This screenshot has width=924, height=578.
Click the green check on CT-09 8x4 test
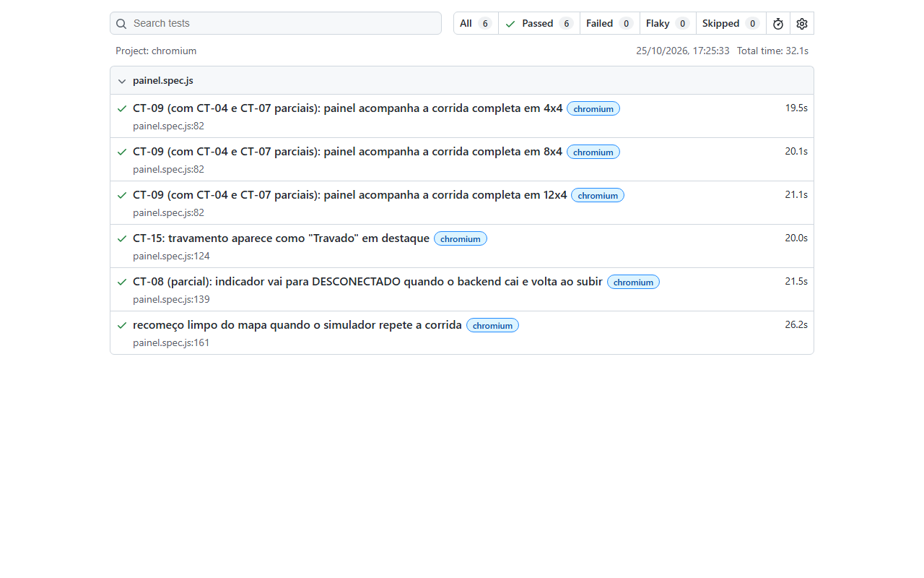122,152
